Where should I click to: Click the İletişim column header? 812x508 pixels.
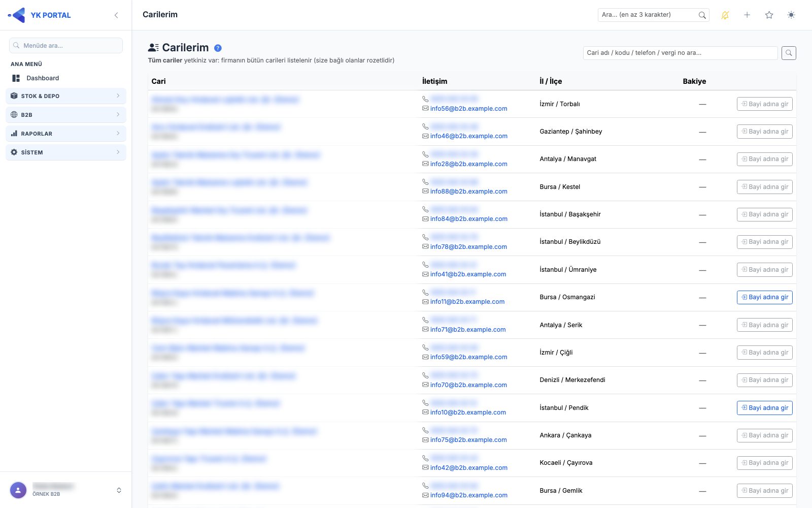click(435, 81)
